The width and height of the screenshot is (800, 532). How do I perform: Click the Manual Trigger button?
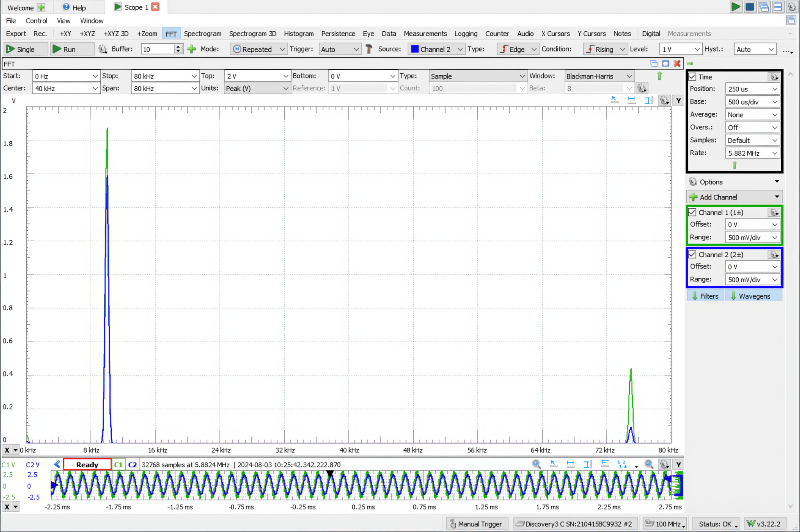click(476, 524)
